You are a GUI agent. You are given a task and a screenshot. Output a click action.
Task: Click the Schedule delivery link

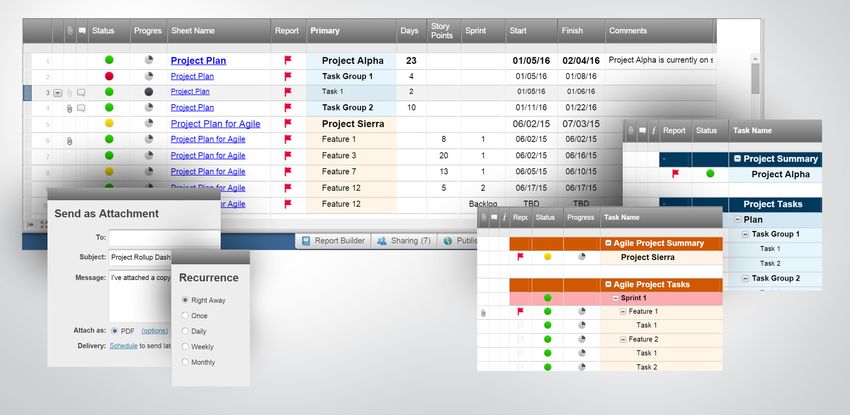[124, 346]
